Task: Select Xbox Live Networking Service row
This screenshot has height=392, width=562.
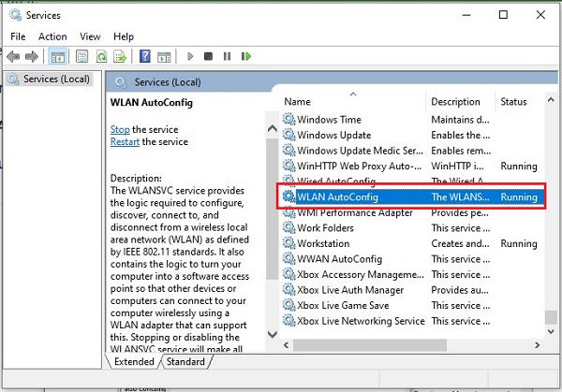Action: point(412,321)
